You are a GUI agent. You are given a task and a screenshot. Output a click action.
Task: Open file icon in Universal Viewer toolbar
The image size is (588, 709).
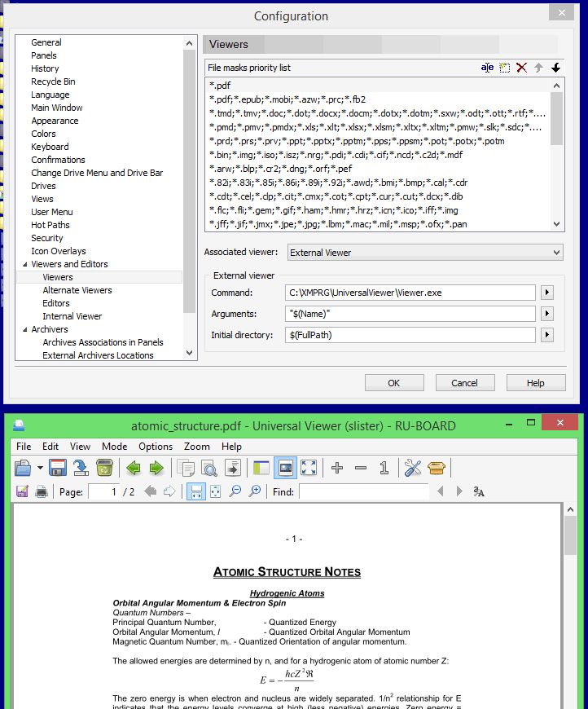tap(23, 468)
